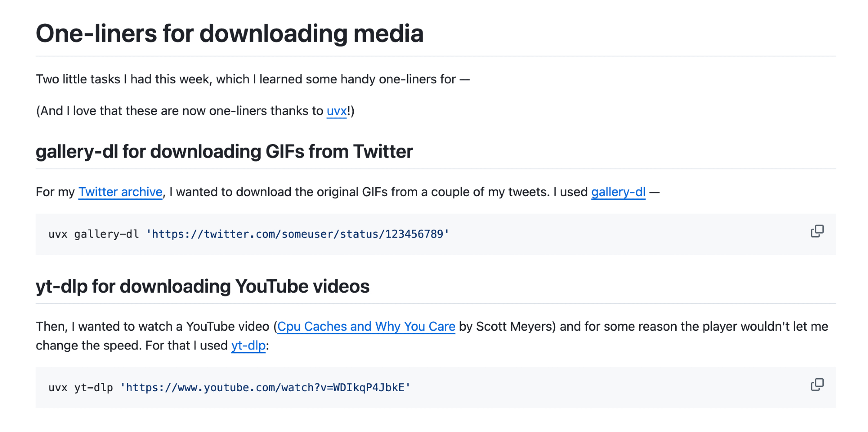This screenshot has width=868, height=432.
Task: Click the twitter.com URL in the code block
Action: coord(297,234)
